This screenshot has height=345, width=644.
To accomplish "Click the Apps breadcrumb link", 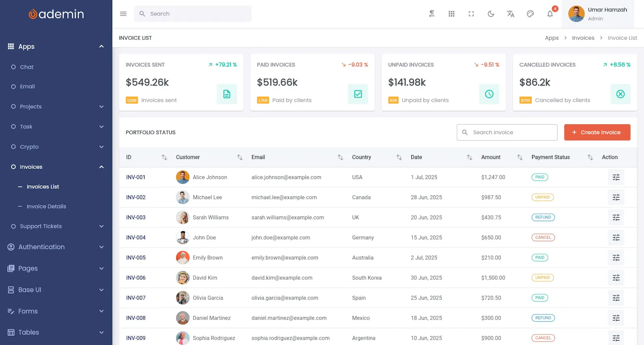I will [552, 38].
